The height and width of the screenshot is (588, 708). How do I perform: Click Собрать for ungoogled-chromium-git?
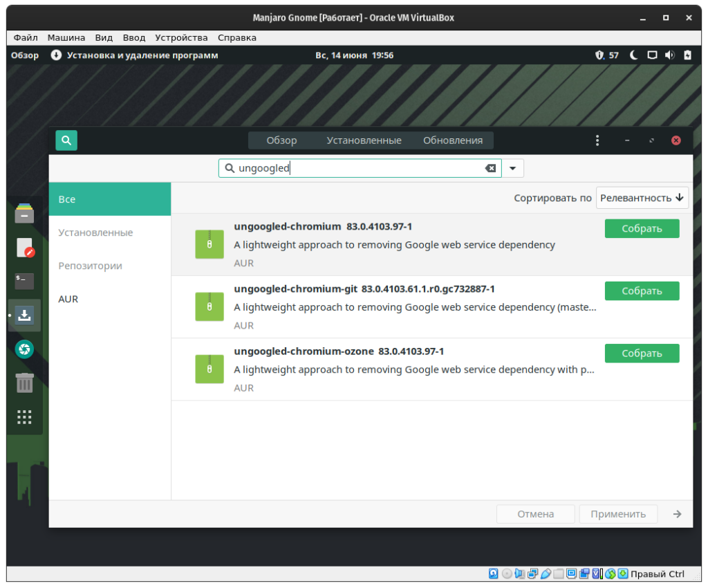[642, 291]
